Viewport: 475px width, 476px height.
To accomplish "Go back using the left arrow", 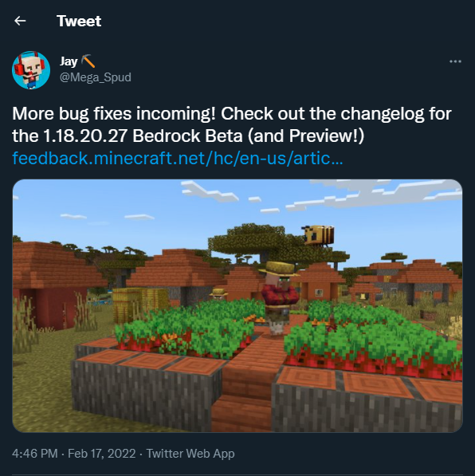I will pos(20,21).
